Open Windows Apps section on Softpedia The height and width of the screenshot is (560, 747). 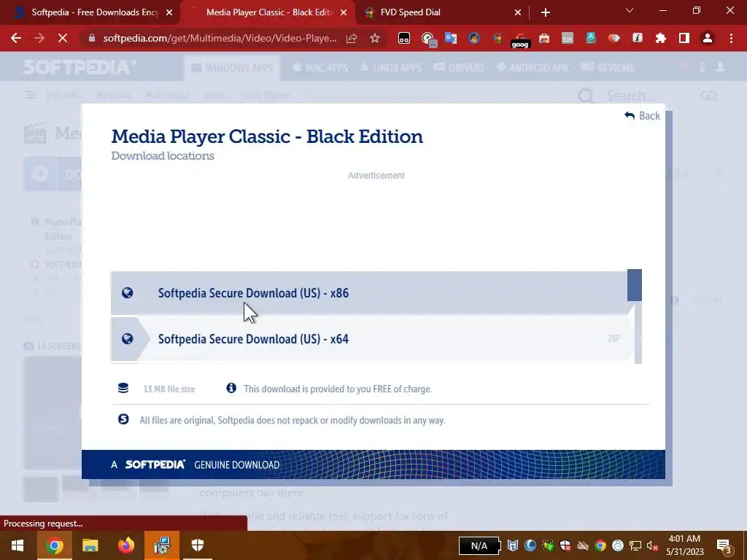232,68
